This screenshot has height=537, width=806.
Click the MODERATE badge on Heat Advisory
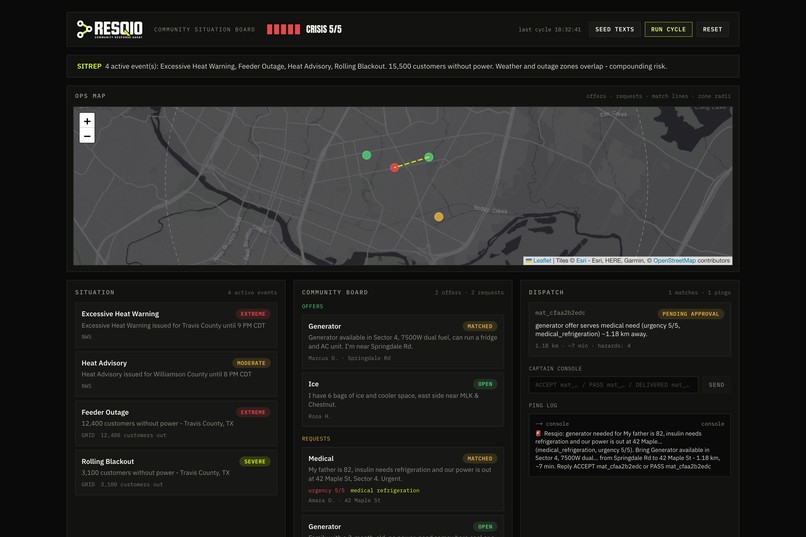(251, 363)
